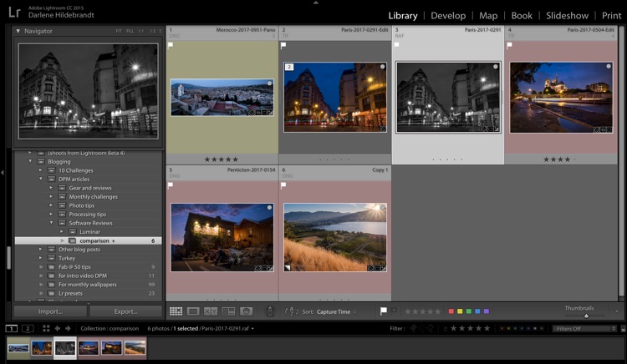This screenshot has height=364, width=627.
Task: Set Navigator zoom to FILL
Action: point(130,31)
